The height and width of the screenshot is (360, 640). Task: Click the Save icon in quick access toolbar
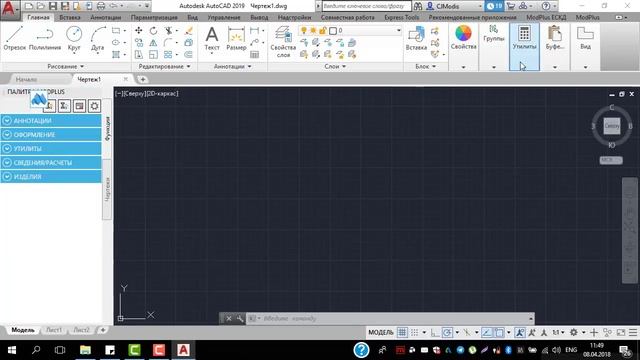[x=53, y=6]
